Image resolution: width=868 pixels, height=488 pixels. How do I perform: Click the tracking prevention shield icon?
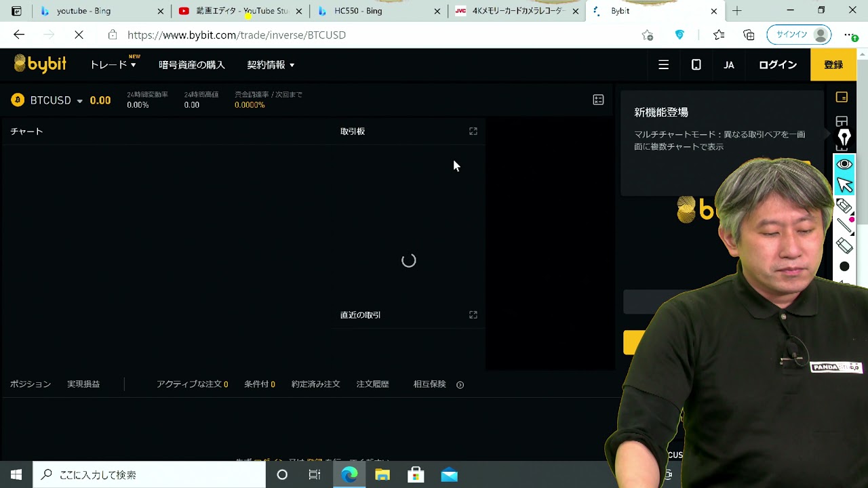(679, 35)
